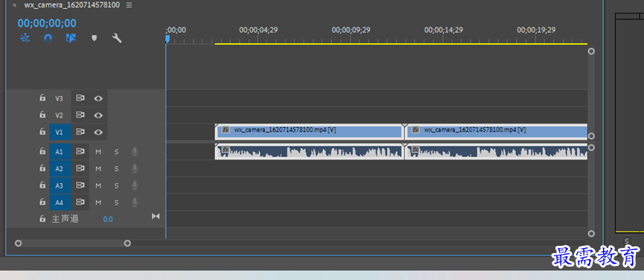
Task: Open fx badge on second video clip
Action: click(x=415, y=130)
